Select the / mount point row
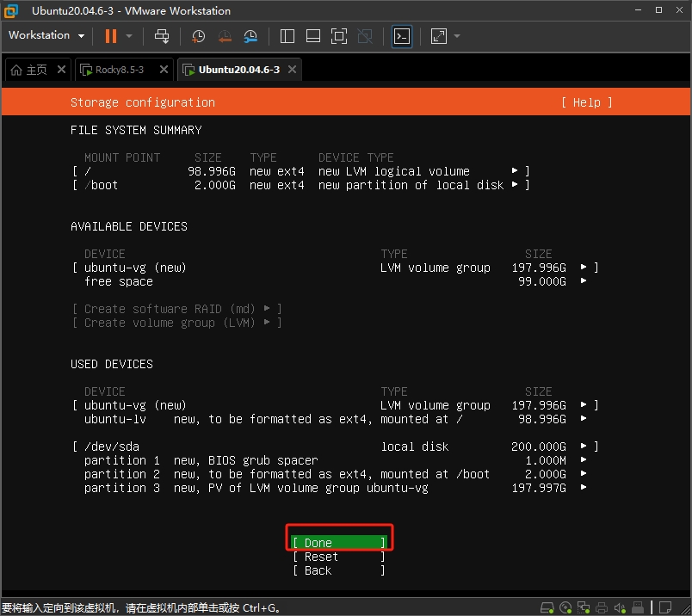 tap(300, 171)
